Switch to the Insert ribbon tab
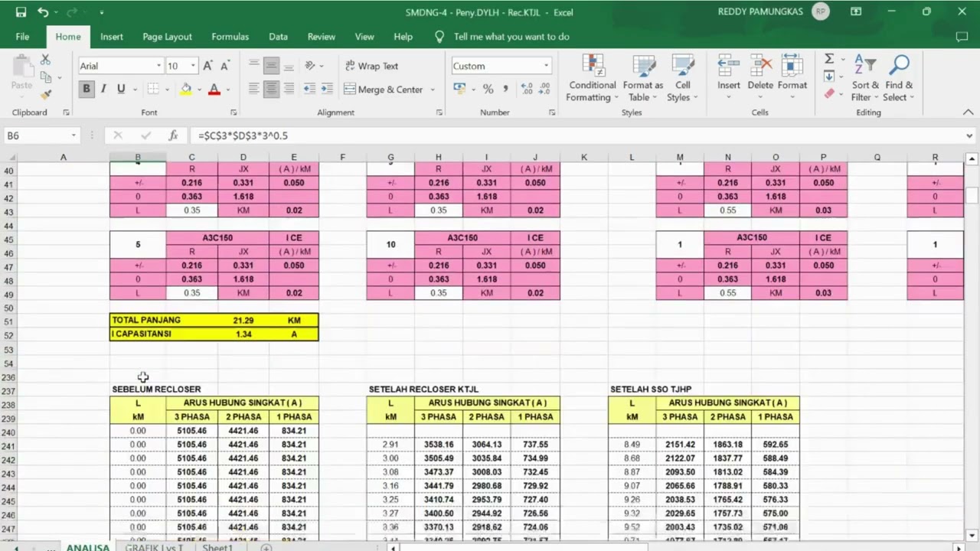Viewport: 980px width, 551px height. coord(111,37)
